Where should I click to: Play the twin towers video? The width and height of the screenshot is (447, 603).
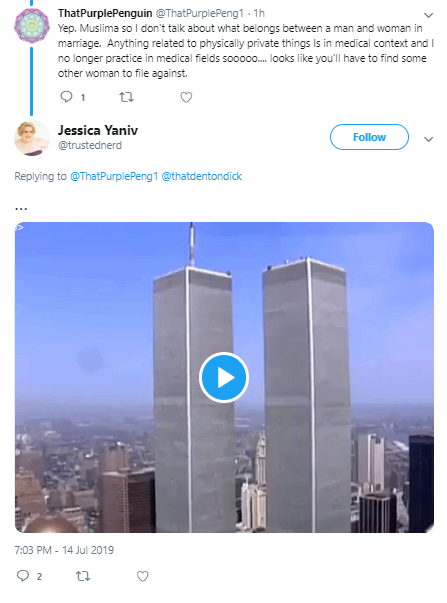[x=224, y=377]
